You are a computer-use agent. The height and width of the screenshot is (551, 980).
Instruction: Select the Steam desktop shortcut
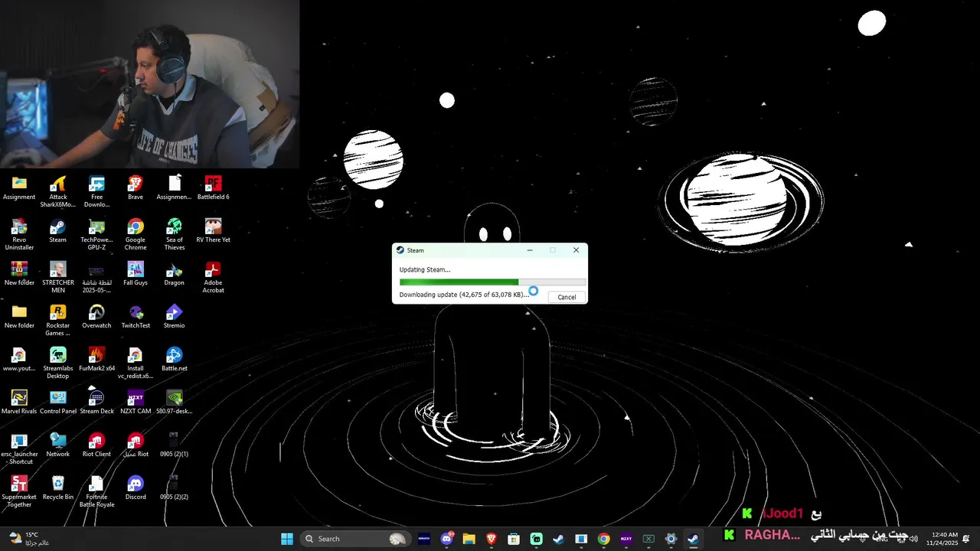58,231
